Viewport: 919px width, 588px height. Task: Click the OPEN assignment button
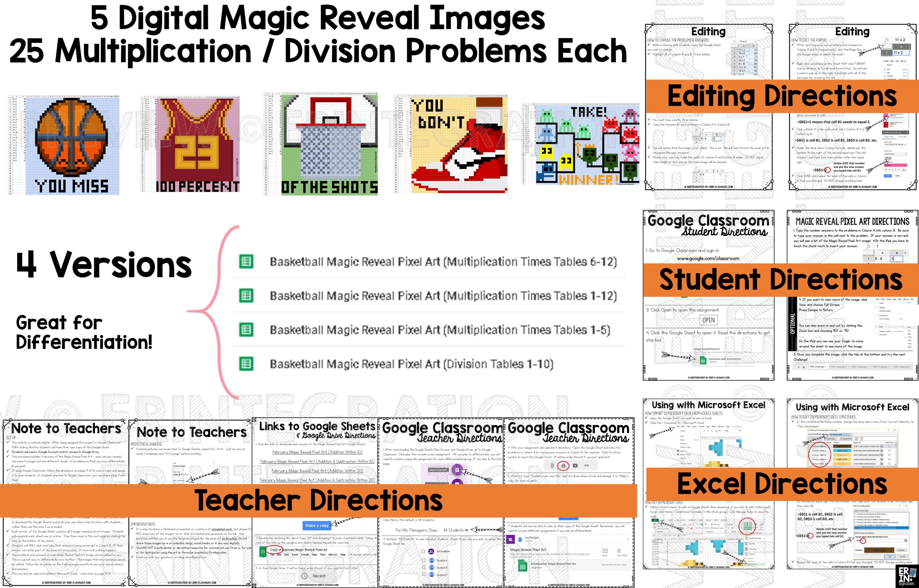tap(709, 320)
